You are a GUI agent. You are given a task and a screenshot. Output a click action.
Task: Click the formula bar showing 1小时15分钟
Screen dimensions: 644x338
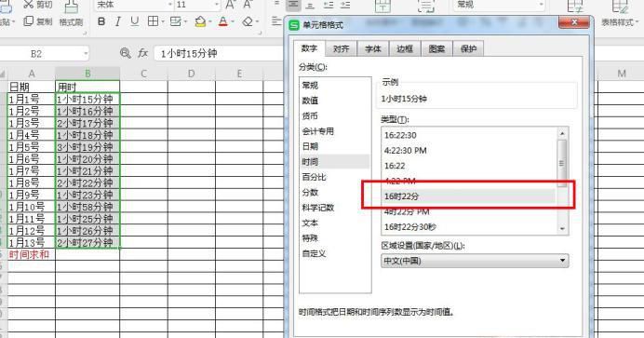pyautogui.click(x=220, y=53)
